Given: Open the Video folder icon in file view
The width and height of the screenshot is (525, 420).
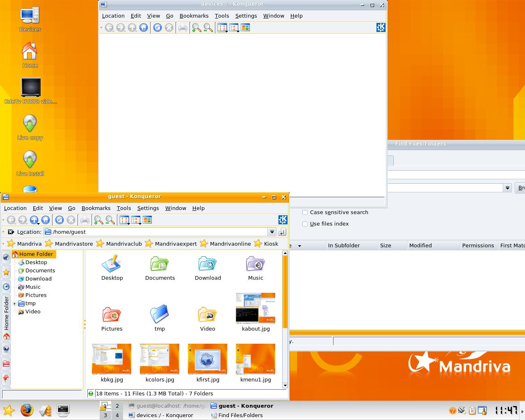Looking at the screenshot, I should 208,315.
